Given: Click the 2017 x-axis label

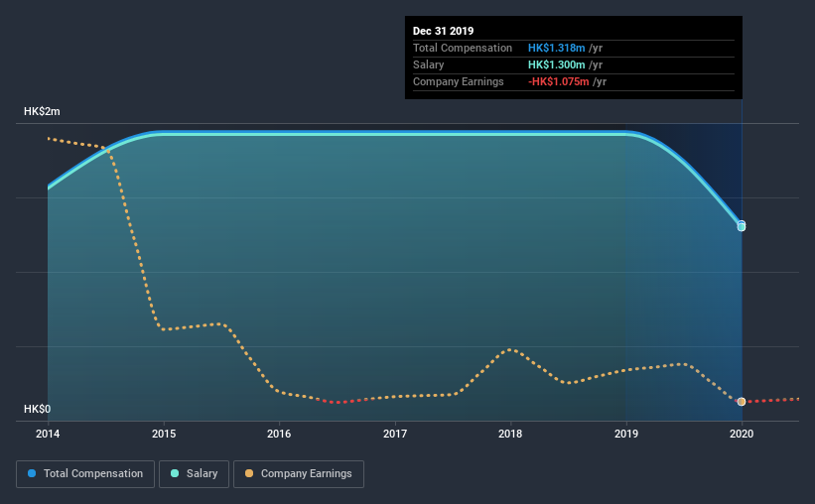Looking at the screenshot, I should tap(395, 434).
